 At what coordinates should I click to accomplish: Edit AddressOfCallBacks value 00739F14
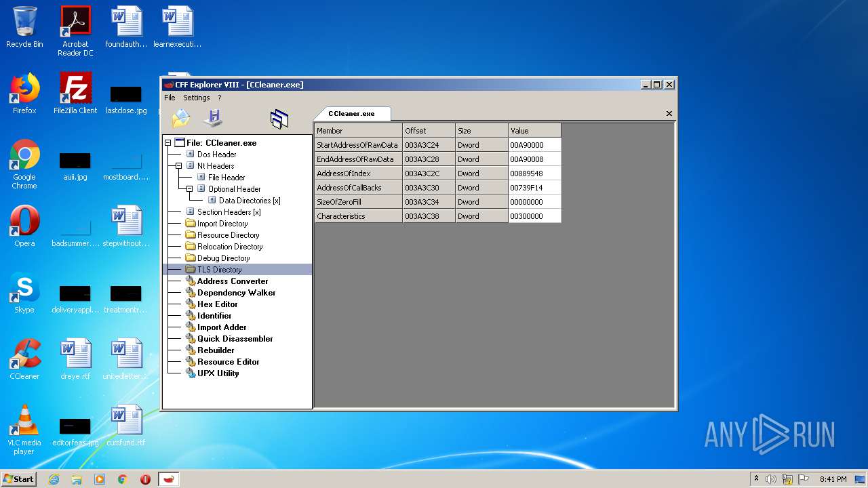click(x=534, y=188)
